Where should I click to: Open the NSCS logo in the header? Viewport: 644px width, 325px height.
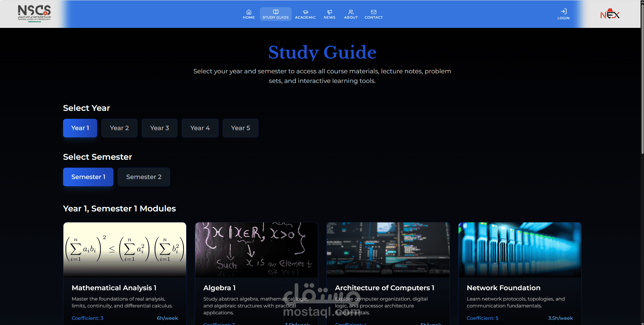coord(34,13)
